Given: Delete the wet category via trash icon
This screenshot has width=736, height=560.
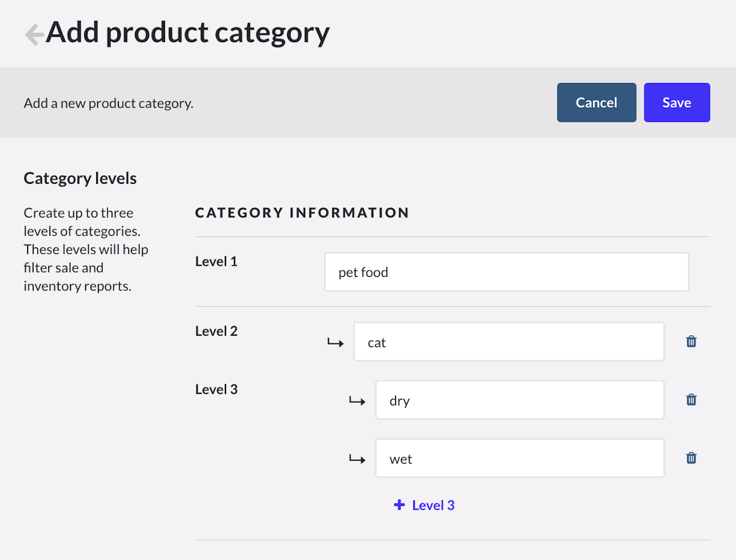Looking at the screenshot, I should tap(691, 458).
